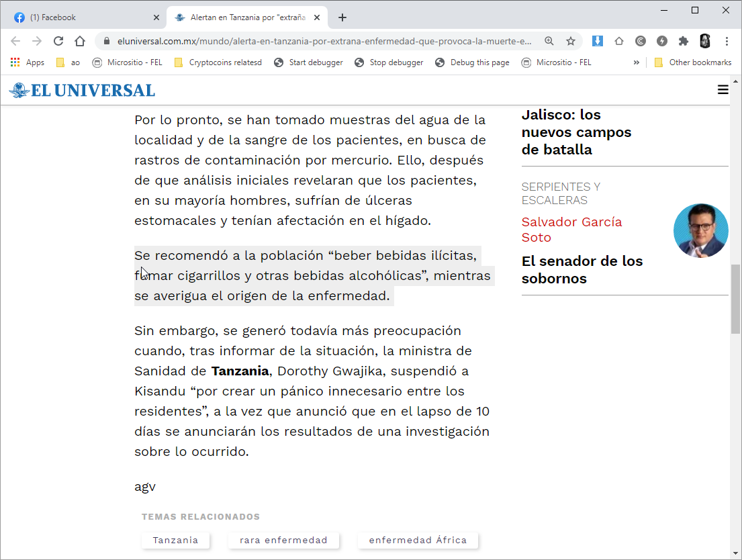Image resolution: width=742 pixels, height=560 pixels.
Task: Click the highlighted paragraph Se recomendó a la población
Action: pyautogui.click(x=314, y=275)
